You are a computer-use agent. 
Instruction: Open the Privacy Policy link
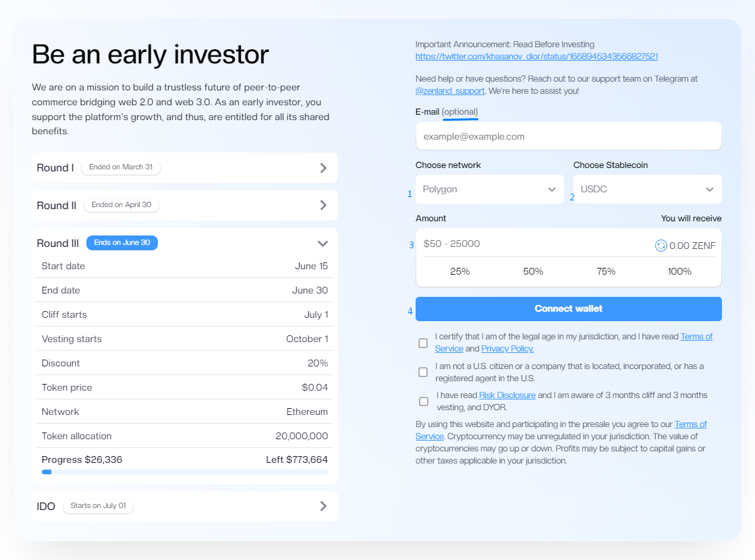coord(507,349)
